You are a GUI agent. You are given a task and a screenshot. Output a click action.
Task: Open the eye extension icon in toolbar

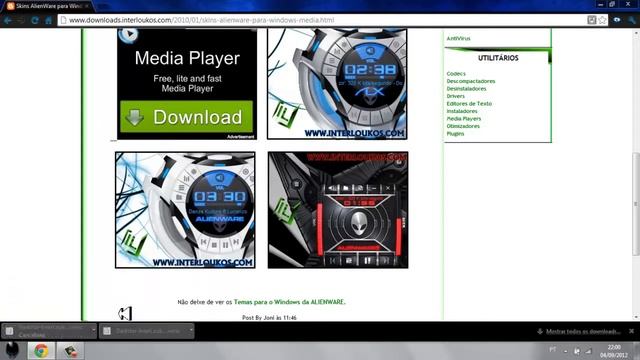pyautogui.click(x=617, y=20)
